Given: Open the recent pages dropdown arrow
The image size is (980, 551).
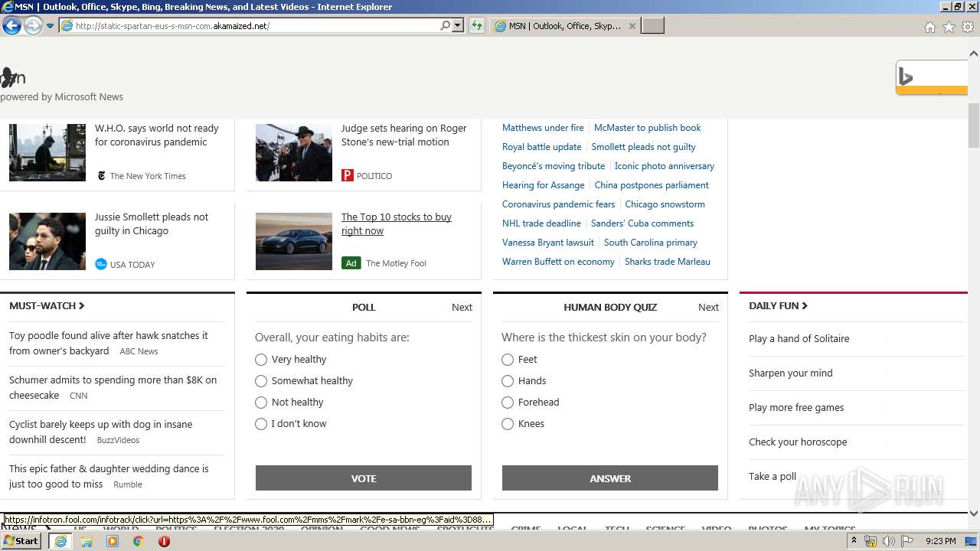Looking at the screenshot, I should 50,26.
